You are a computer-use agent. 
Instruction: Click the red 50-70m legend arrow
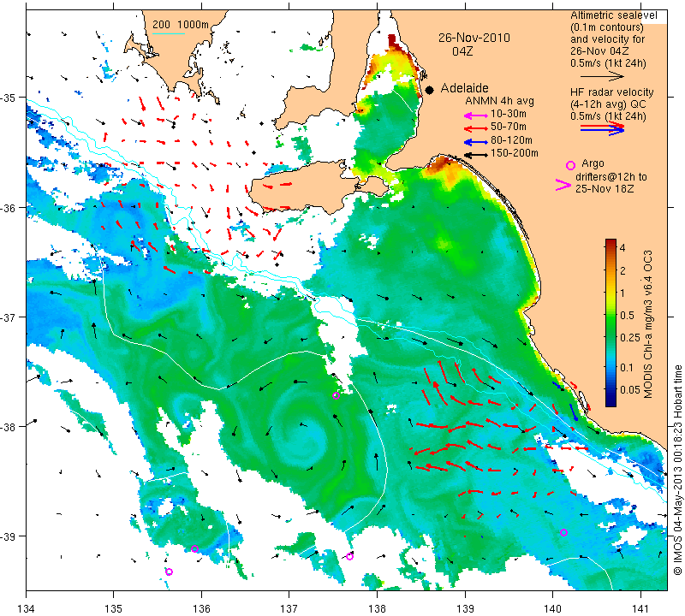click(x=475, y=128)
